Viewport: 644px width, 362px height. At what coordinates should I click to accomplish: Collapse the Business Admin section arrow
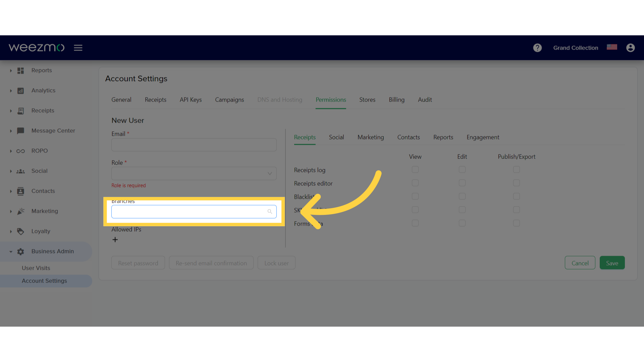11,252
